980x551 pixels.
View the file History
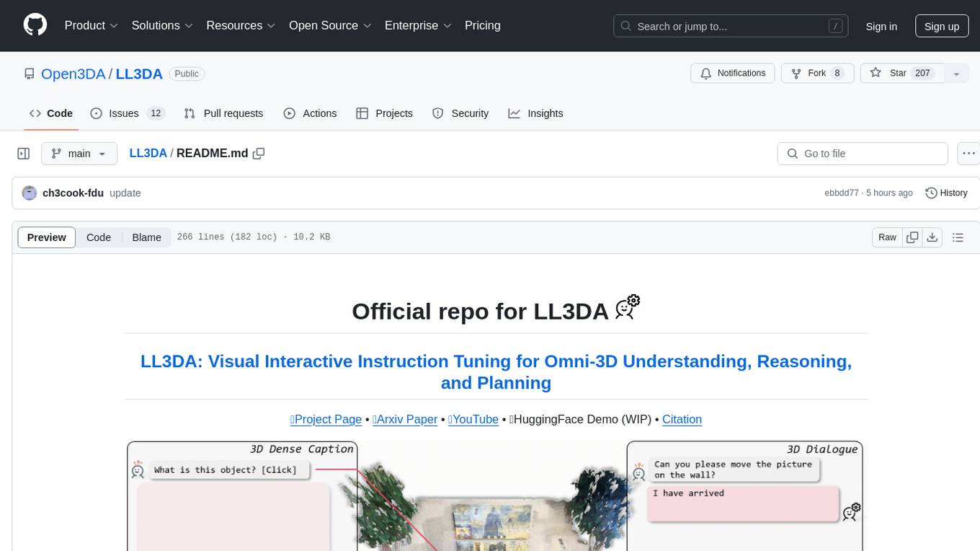tap(946, 193)
